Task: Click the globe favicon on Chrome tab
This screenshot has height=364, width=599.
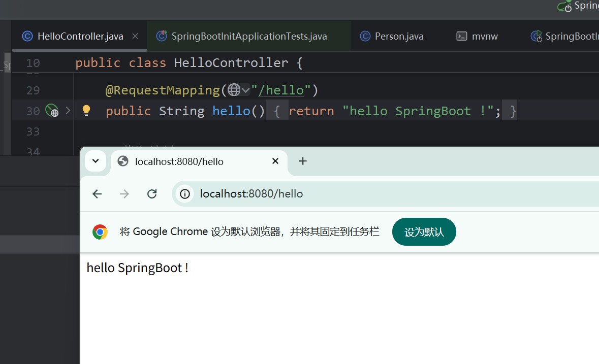Action: click(123, 161)
